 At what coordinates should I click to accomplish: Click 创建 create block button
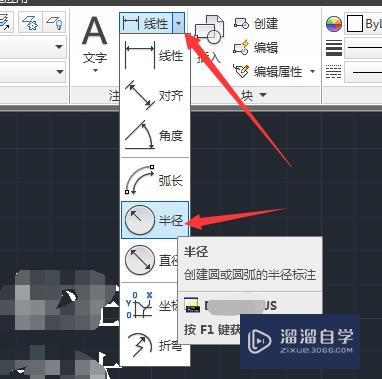point(256,24)
